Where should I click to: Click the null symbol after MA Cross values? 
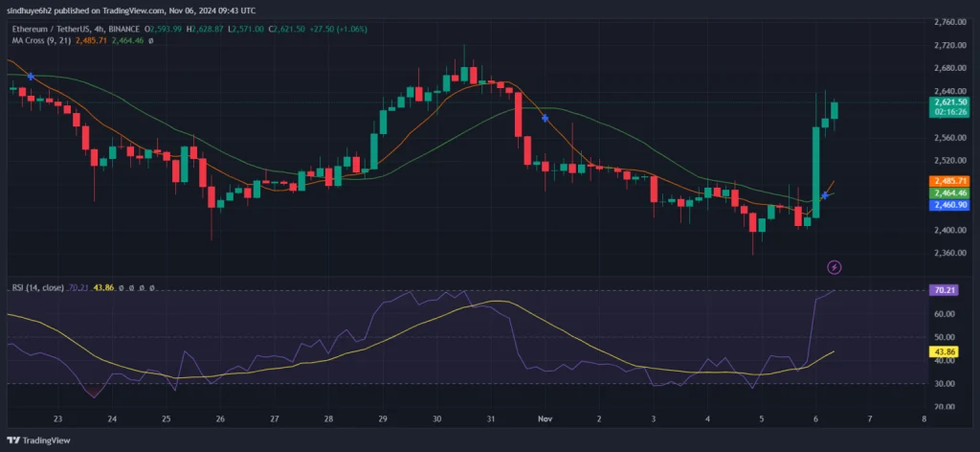pyautogui.click(x=151, y=39)
